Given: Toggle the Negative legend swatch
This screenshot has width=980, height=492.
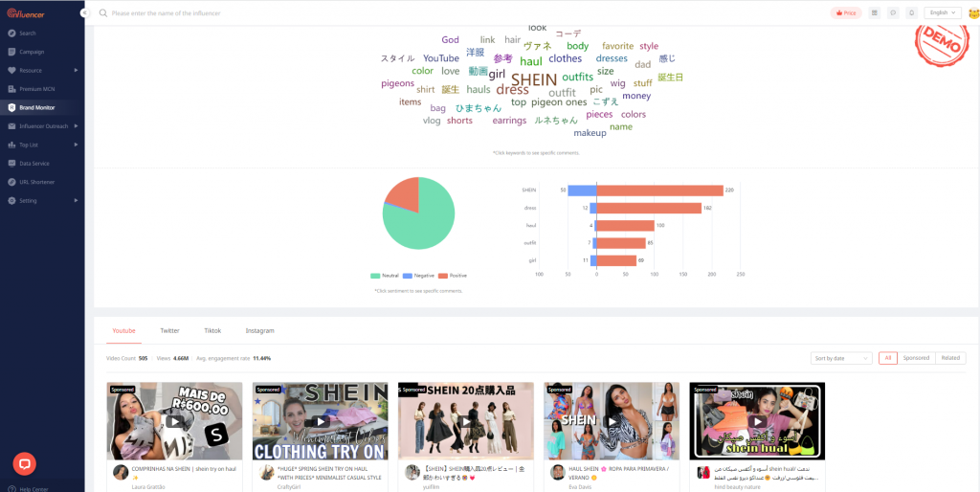Looking at the screenshot, I should [x=408, y=276].
